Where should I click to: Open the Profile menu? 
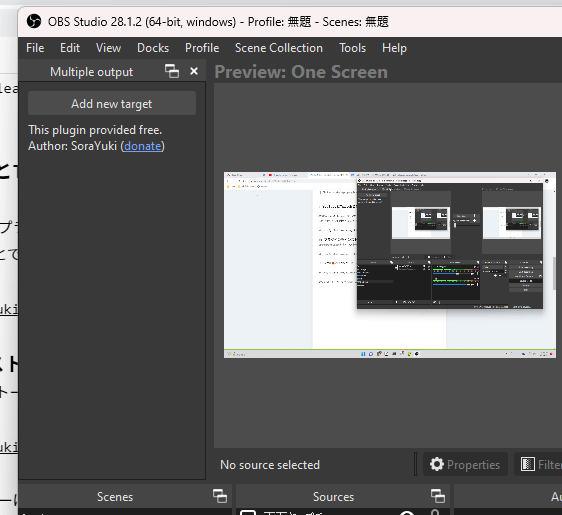click(x=202, y=48)
